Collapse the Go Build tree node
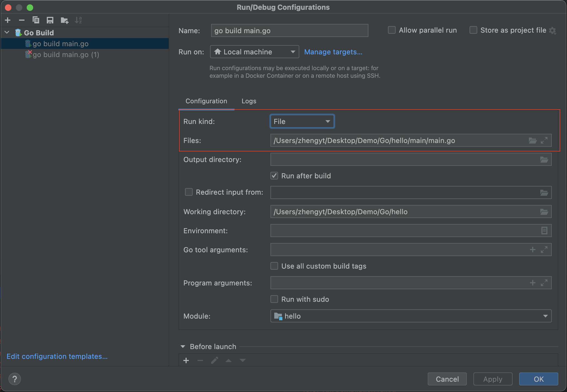 coord(7,33)
